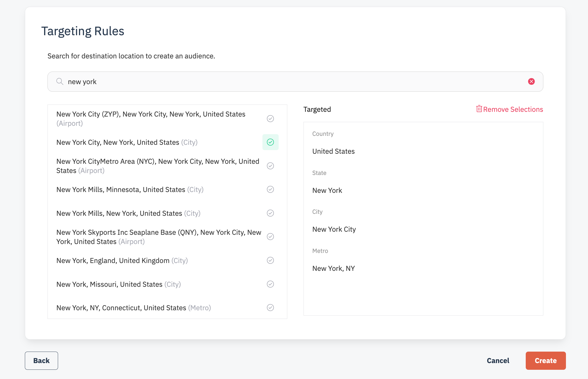
Task: Click trash icon beside Remove Selections
Action: click(x=479, y=109)
